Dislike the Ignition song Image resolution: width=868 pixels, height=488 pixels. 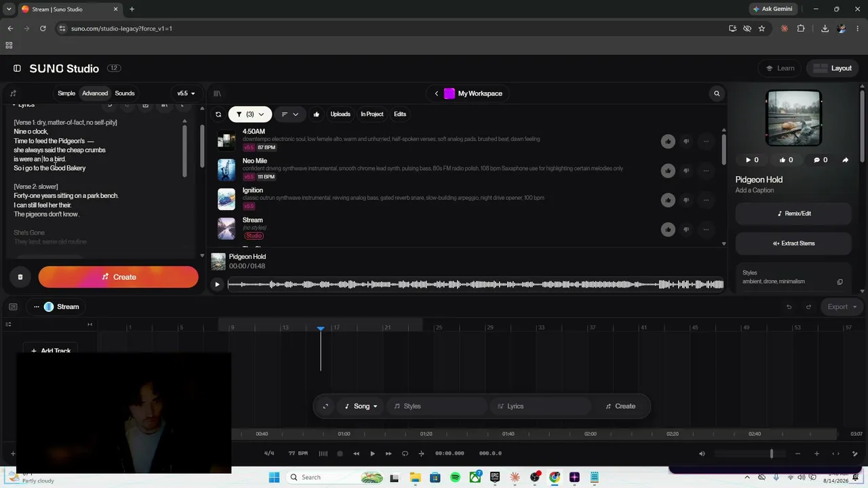tap(686, 199)
